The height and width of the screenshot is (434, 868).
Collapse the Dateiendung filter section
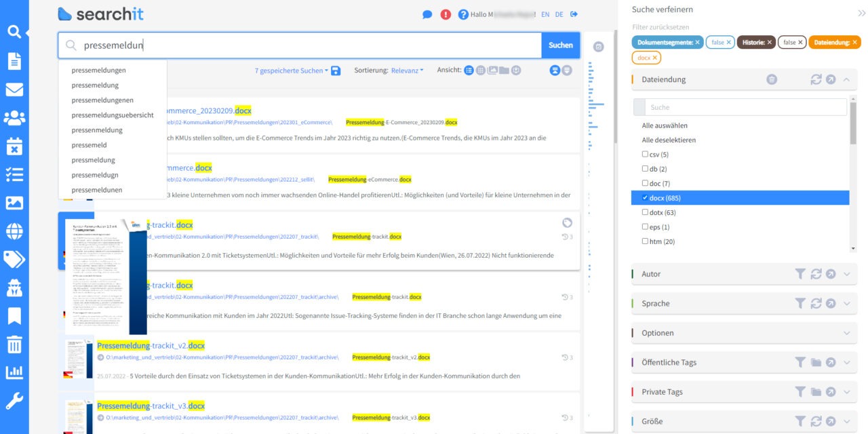845,79
